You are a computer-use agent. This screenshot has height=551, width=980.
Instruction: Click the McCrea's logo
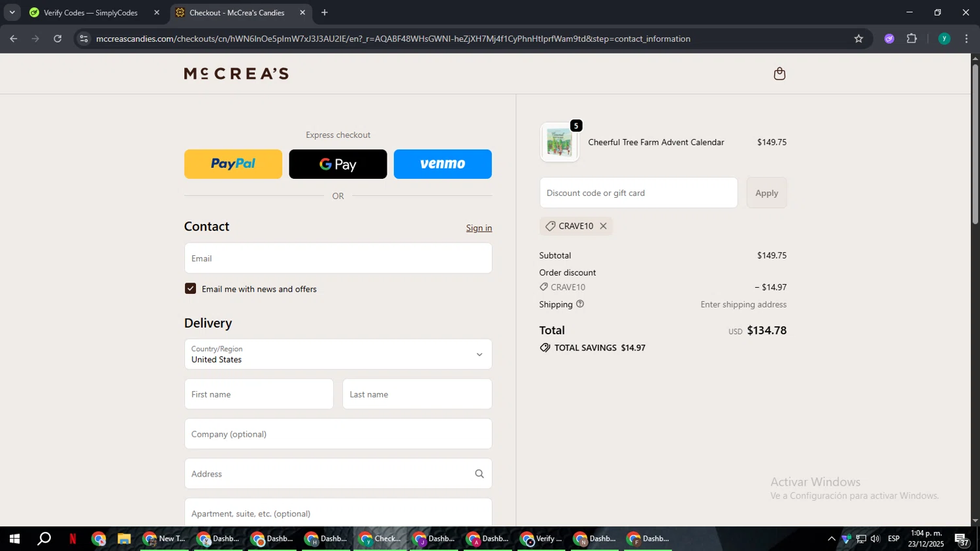tap(237, 74)
